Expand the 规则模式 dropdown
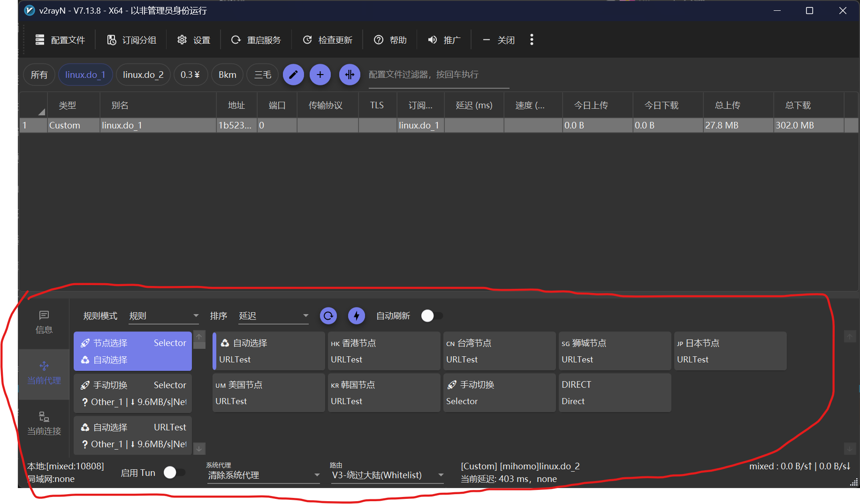 [164, 316]
